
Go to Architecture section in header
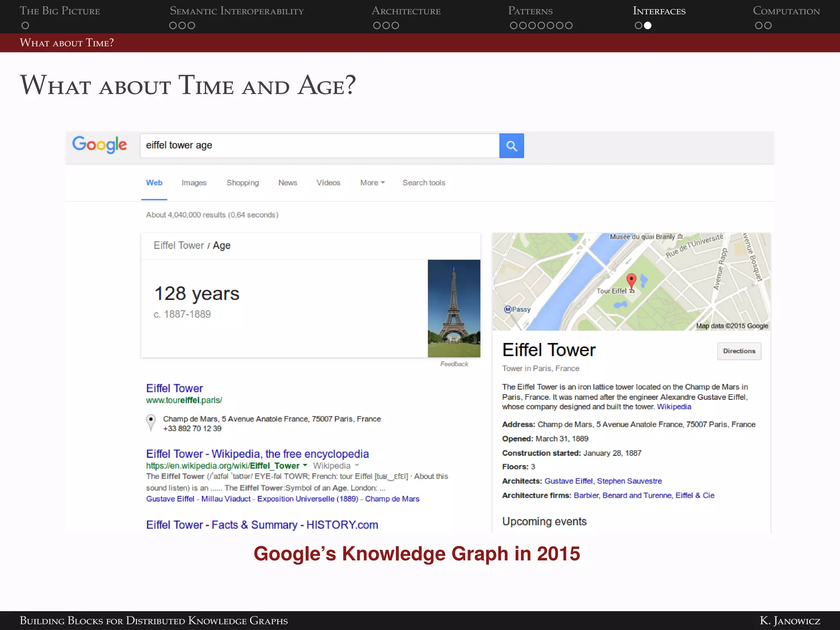tap(406, 11)
